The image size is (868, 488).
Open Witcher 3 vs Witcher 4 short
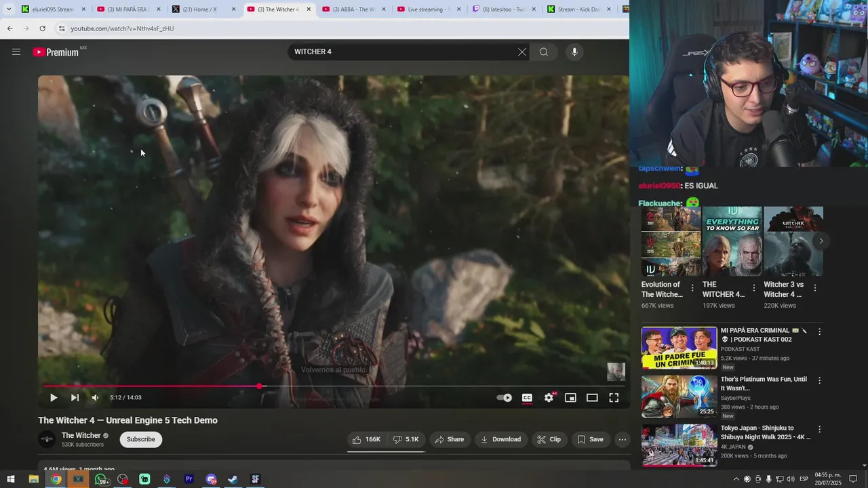pyautogui.click(x=793, y=241)
